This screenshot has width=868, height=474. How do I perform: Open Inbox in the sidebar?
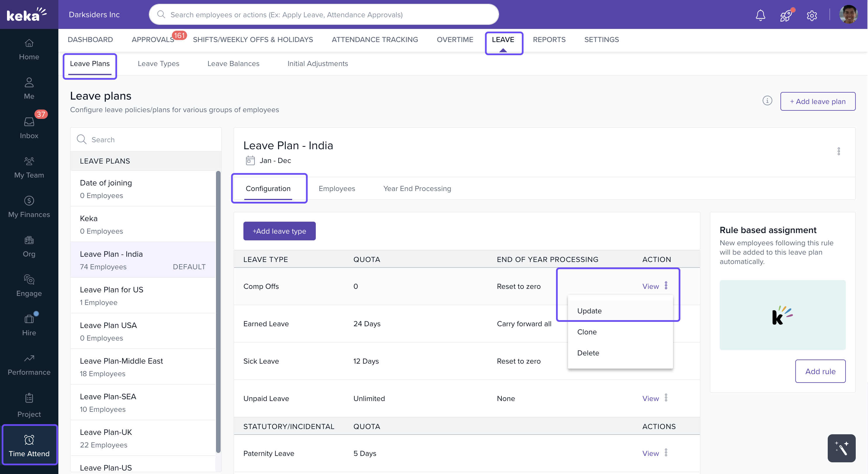tap(29, 128)
